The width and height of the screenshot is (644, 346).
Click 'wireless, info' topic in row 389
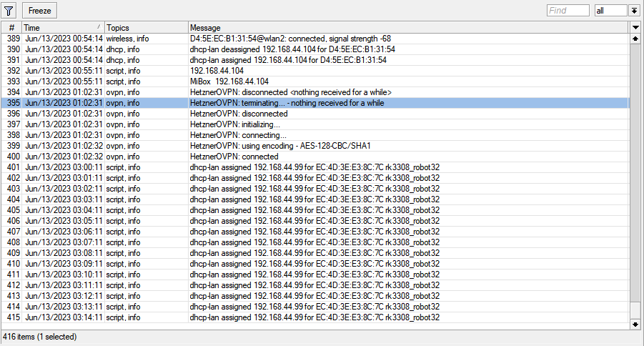pos(127,39)
